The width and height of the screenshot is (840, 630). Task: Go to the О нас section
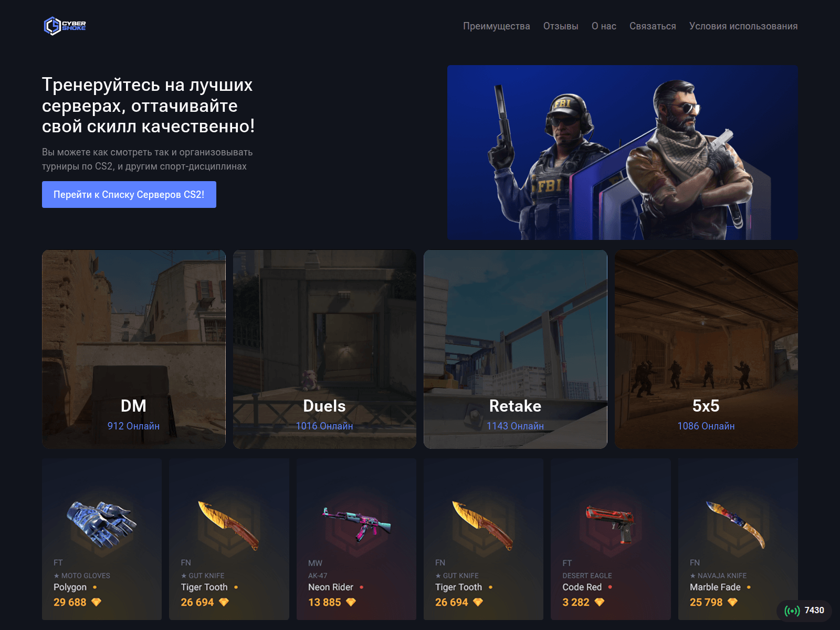point(604,26)
